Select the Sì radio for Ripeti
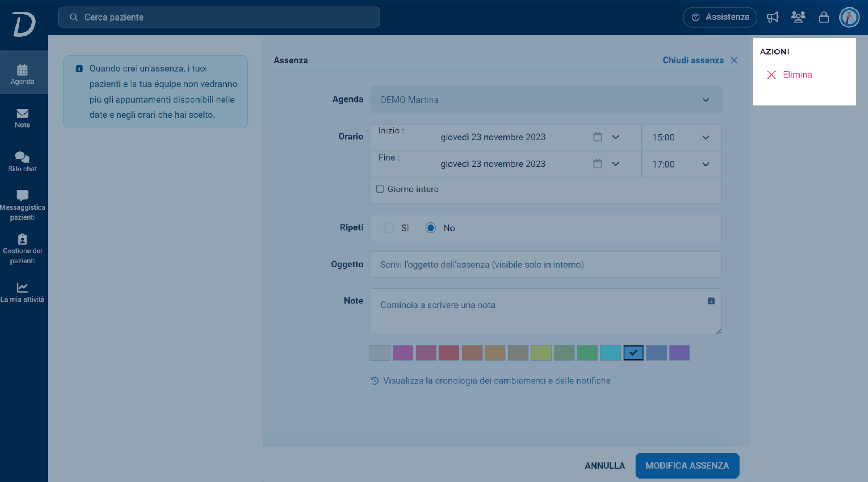The height and width of the screenshot is (482, 868). click(x=389, y=228)
